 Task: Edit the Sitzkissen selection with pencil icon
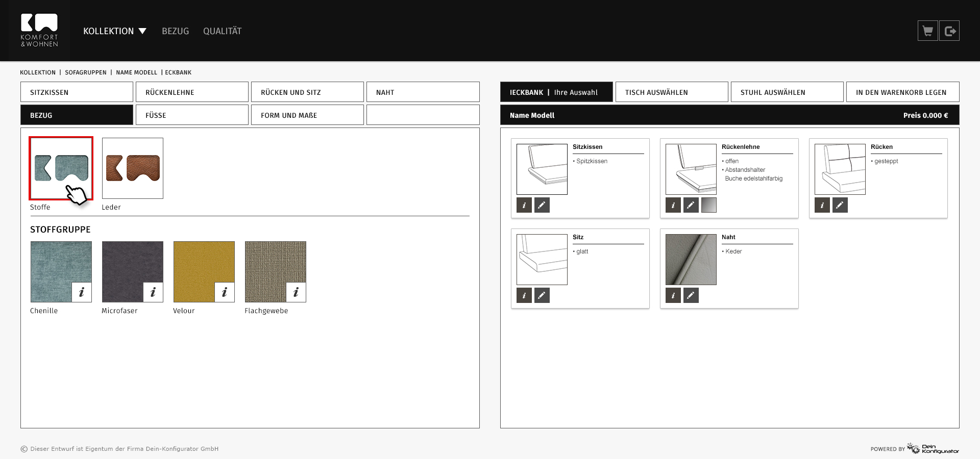(x=542, y=205)
